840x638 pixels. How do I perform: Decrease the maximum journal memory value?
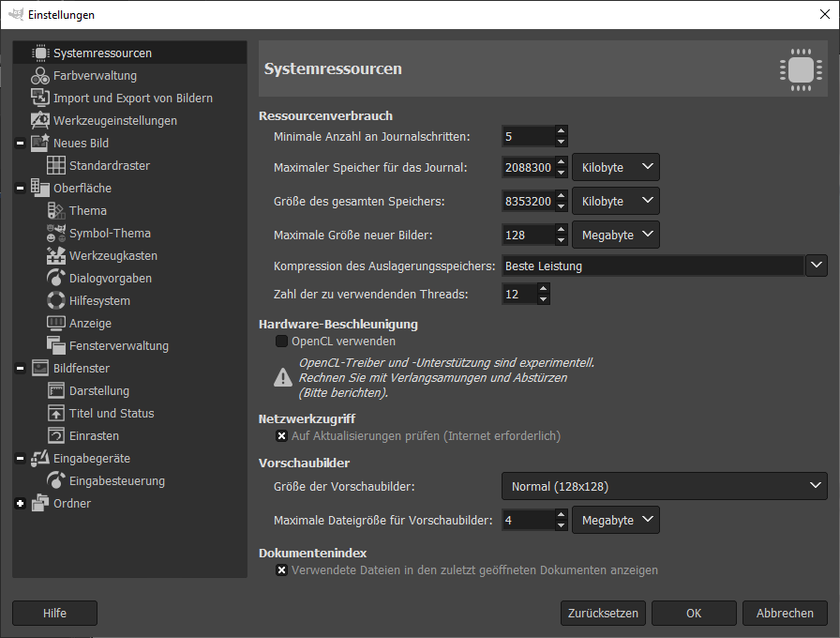pyautogui.click(x=561, y=173)
